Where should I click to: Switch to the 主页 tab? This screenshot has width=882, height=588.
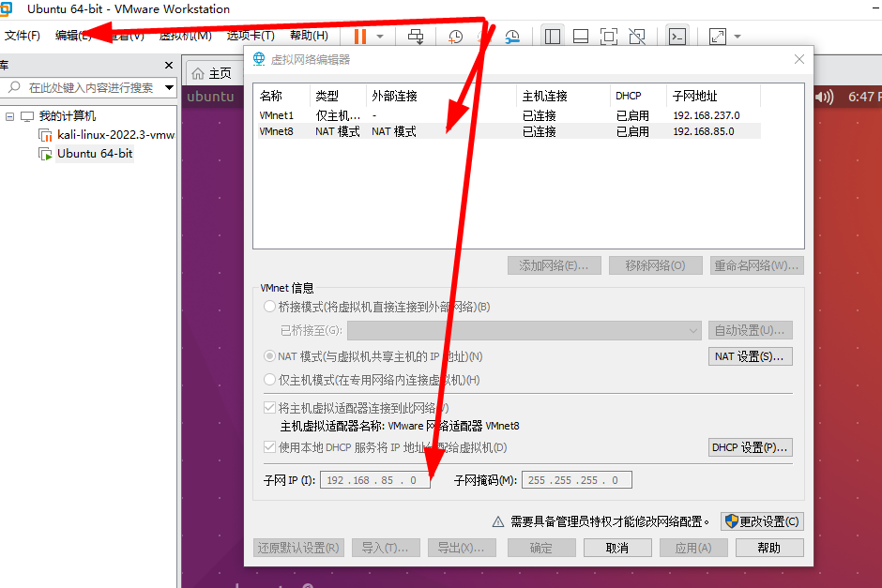tap(212, 71)
